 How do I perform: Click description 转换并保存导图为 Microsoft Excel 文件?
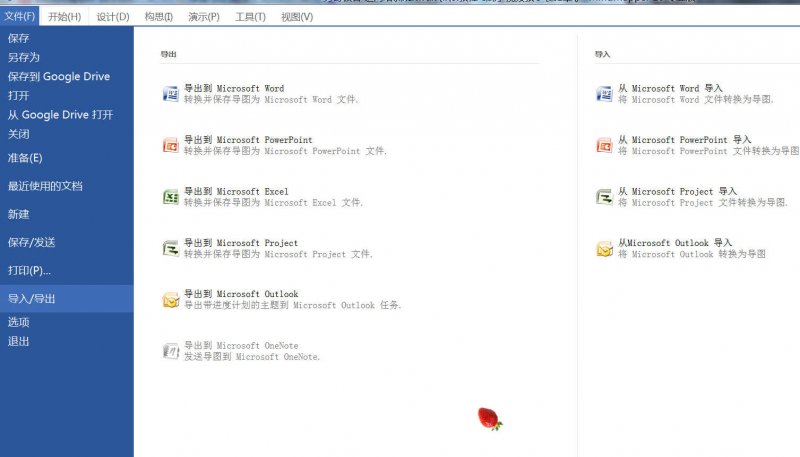[x=273, y=203]
